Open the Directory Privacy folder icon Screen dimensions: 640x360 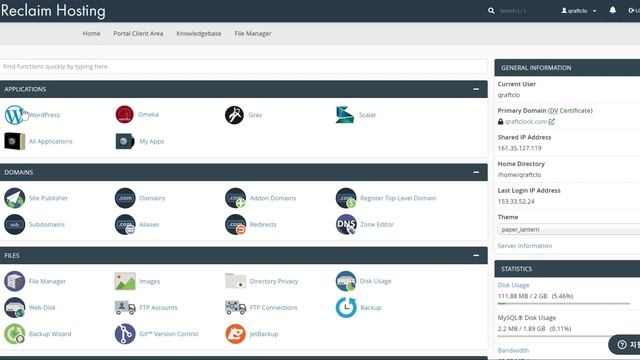[x=235, y=281]
